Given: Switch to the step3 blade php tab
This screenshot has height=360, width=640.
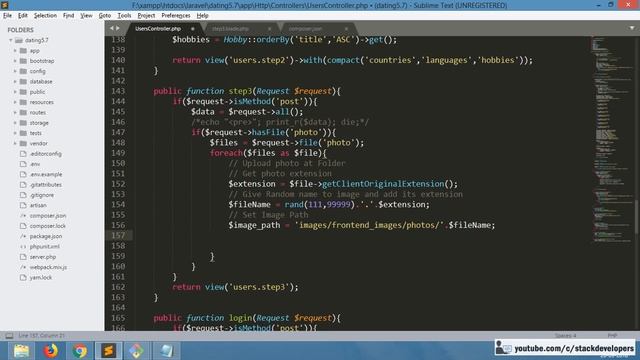Looking at the screenshot, I should point(231,29).
